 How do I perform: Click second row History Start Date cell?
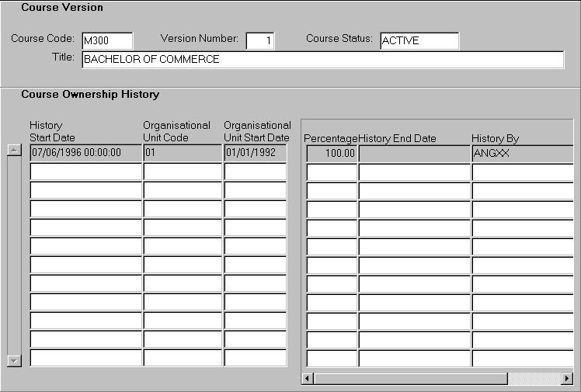85,172
